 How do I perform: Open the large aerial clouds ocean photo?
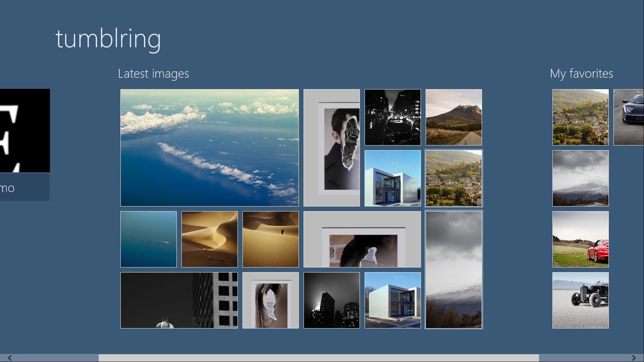coord(209,147)
